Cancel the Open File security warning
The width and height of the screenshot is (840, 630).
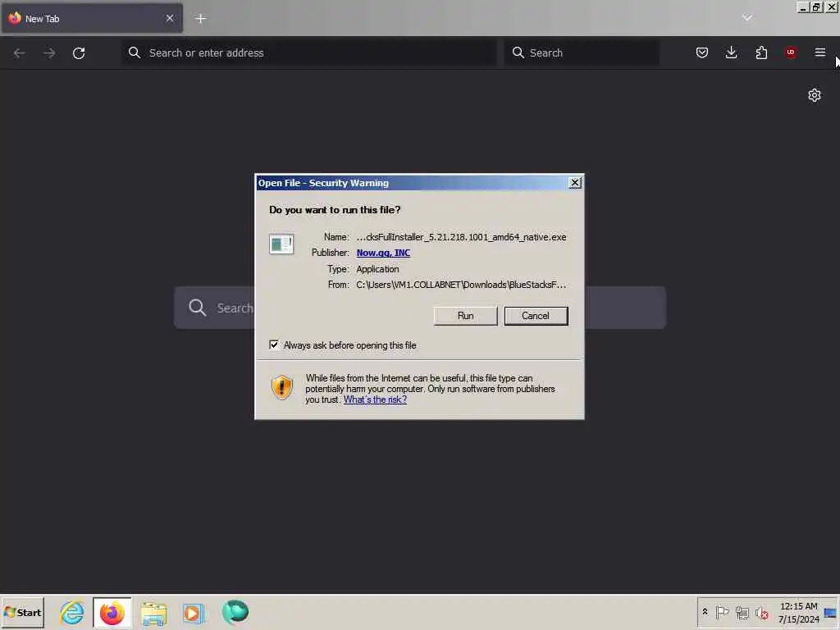pos(536,316)
